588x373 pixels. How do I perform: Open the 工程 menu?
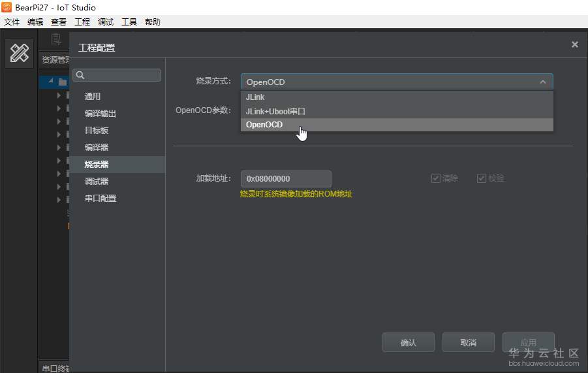click(x=82, y=22)
